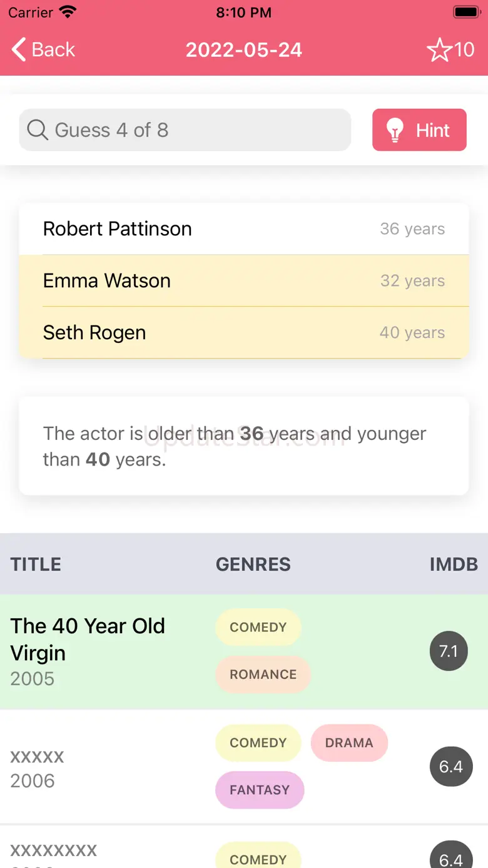Tap the star score icon

click(439, 50)
